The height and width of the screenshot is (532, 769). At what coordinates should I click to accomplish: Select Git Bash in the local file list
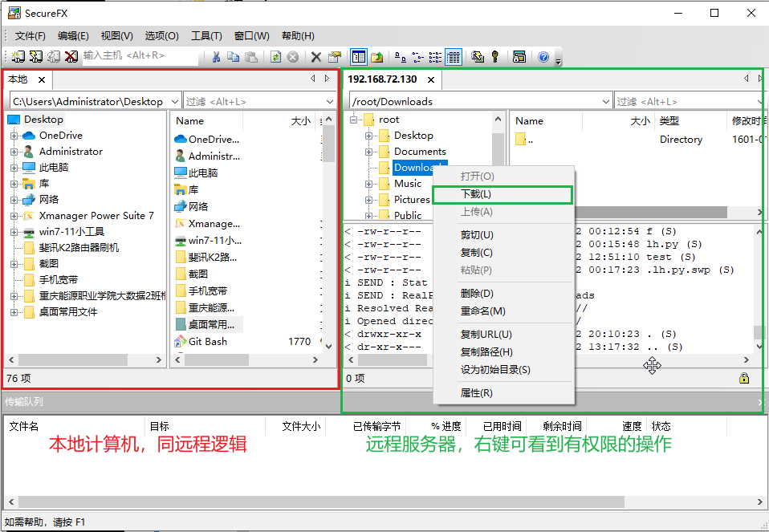click(x=207, y=341)
